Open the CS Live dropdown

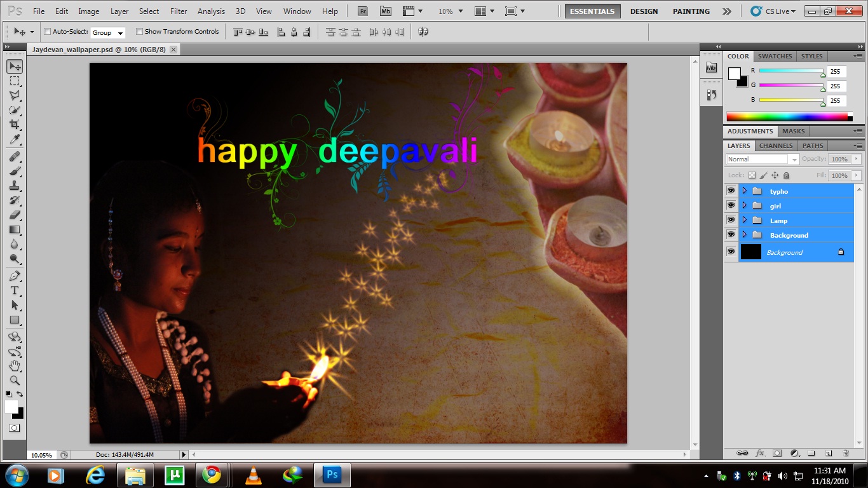pyautogui.click(x=772, y=11)
